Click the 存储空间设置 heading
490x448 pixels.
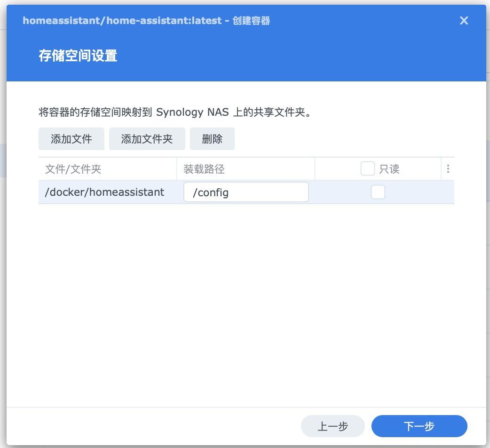click(78, 56)
